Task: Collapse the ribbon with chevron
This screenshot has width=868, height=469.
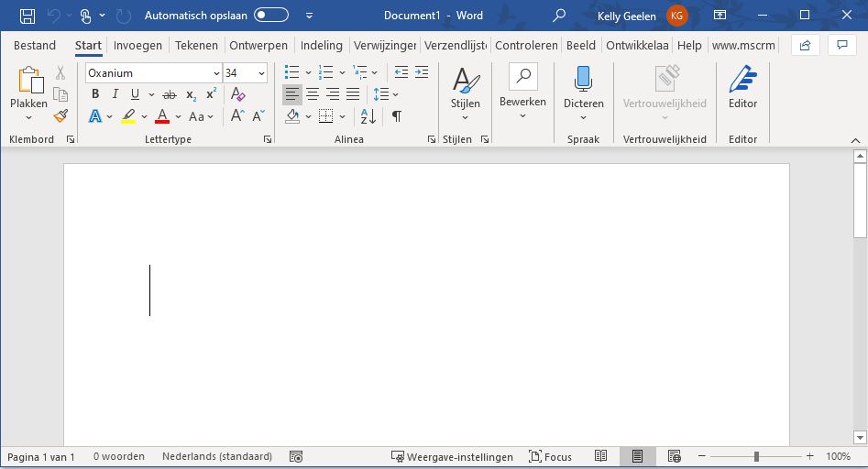Action: pyautogui.click(x=855, y=140)
